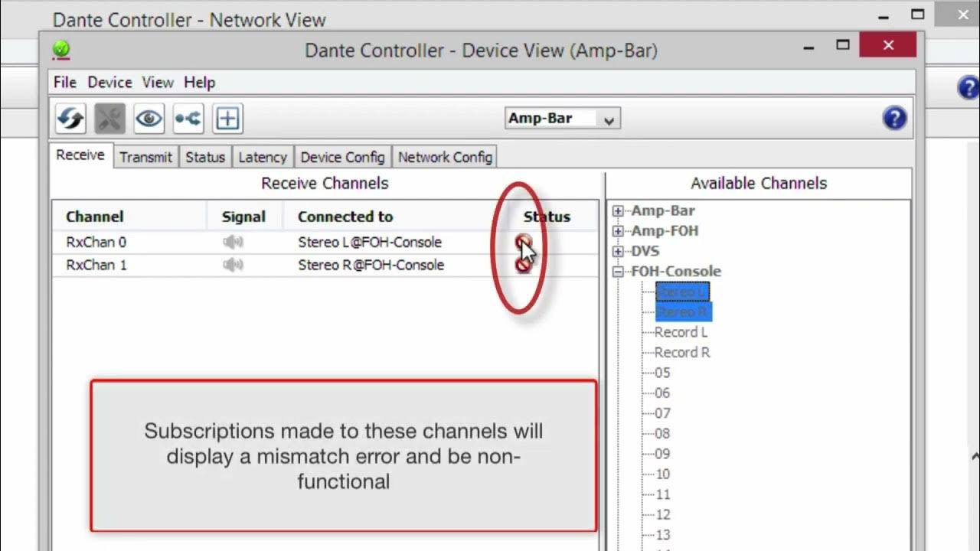Maximize the Network View window
The height and width of the screenshot is (551, 980).
pyautogui.click(x=919, y=15)
